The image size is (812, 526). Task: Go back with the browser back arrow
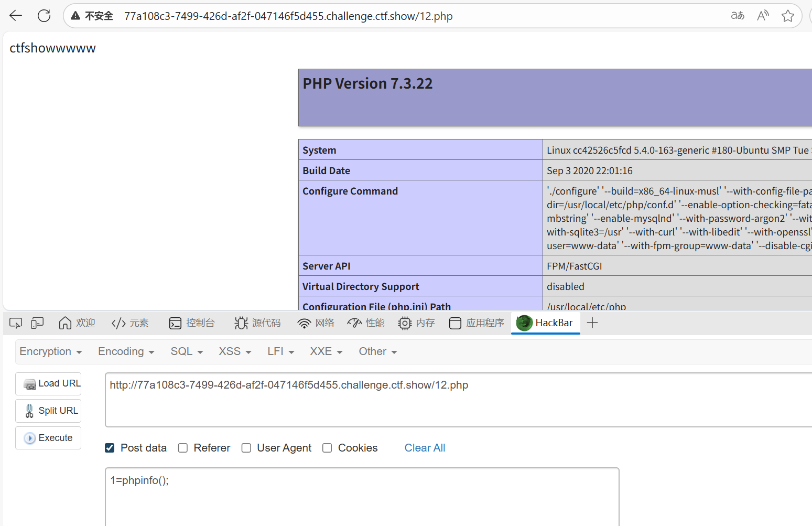click(x=16, y=16)
